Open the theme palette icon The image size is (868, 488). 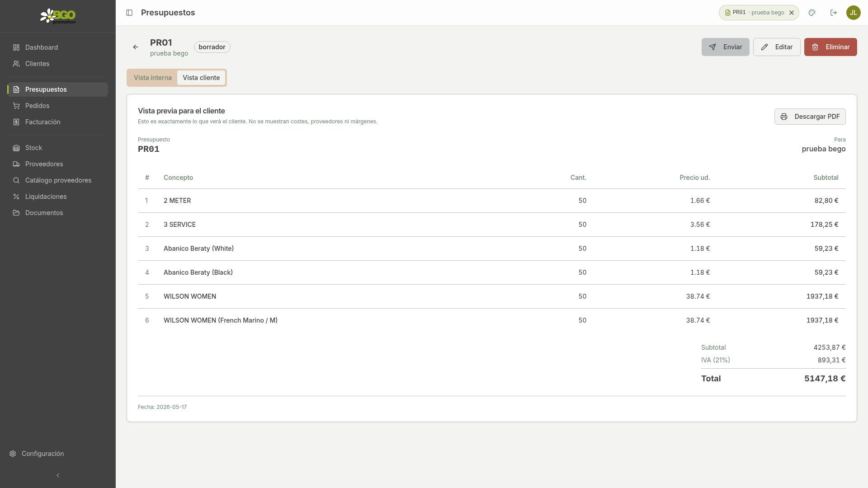tap(812, 13)
